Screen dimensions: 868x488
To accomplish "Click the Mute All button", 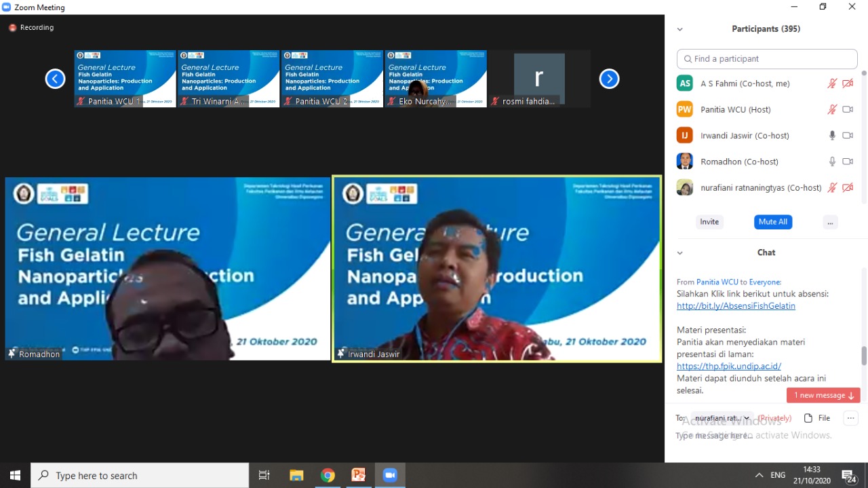I will (772, 222).
